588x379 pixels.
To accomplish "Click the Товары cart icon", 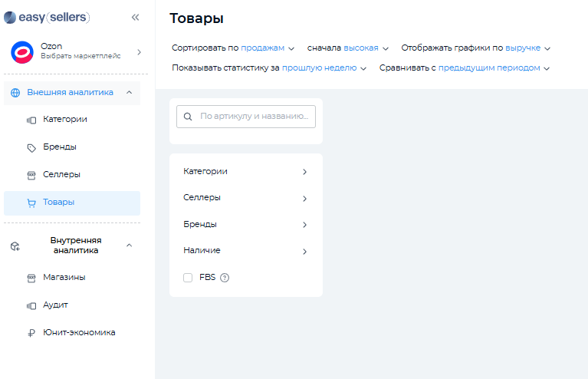I will [x=31, y=203].
